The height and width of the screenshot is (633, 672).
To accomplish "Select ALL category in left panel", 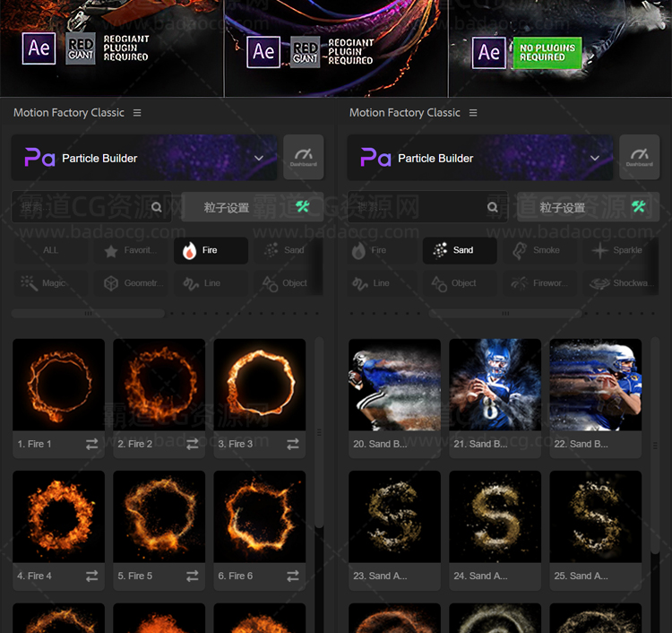I will (50, 250).
